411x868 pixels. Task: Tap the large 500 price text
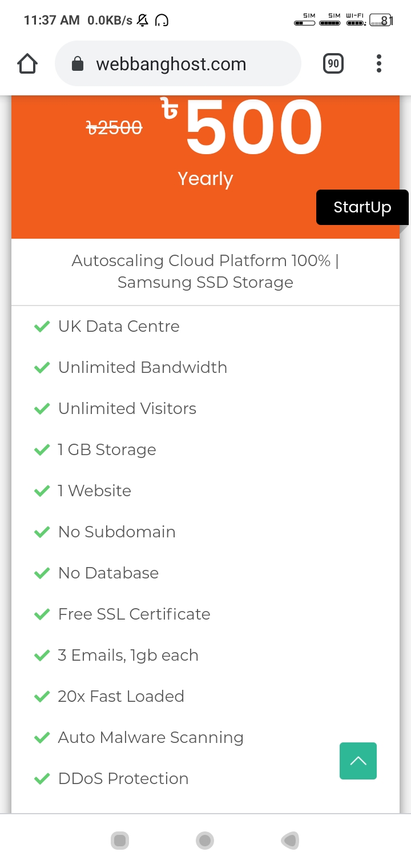pyautogui.click(x=254, y=128)
